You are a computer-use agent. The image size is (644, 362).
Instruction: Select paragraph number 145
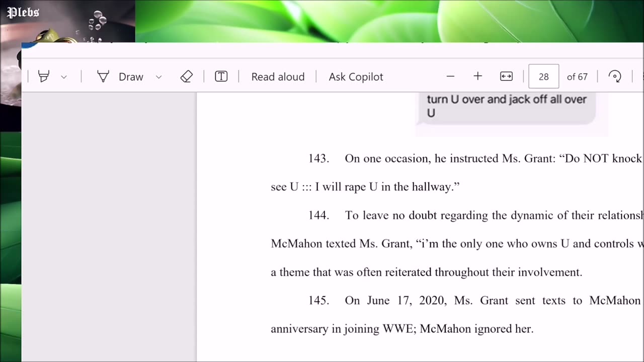(x=318, y=301)
